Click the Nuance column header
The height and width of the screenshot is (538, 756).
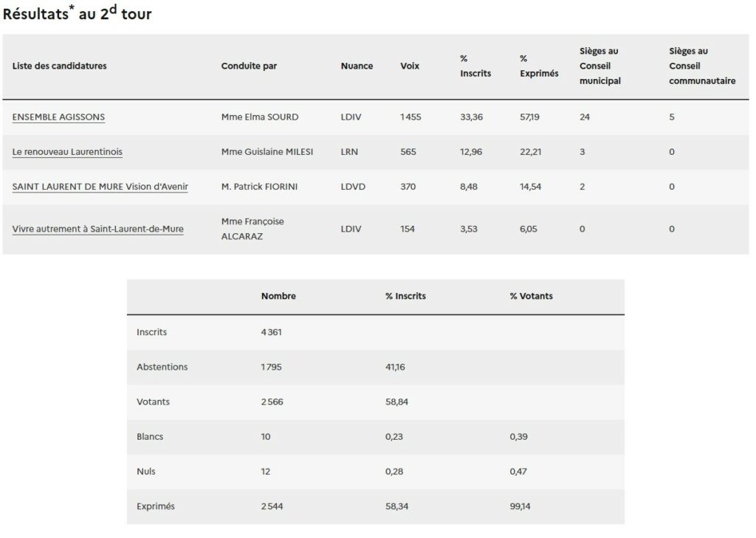pos(357,66)
